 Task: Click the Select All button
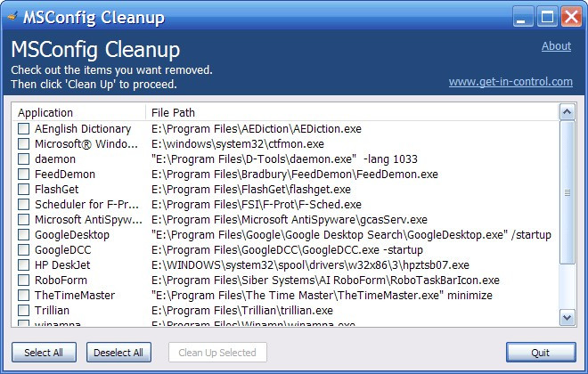click(x=44, y=353)
